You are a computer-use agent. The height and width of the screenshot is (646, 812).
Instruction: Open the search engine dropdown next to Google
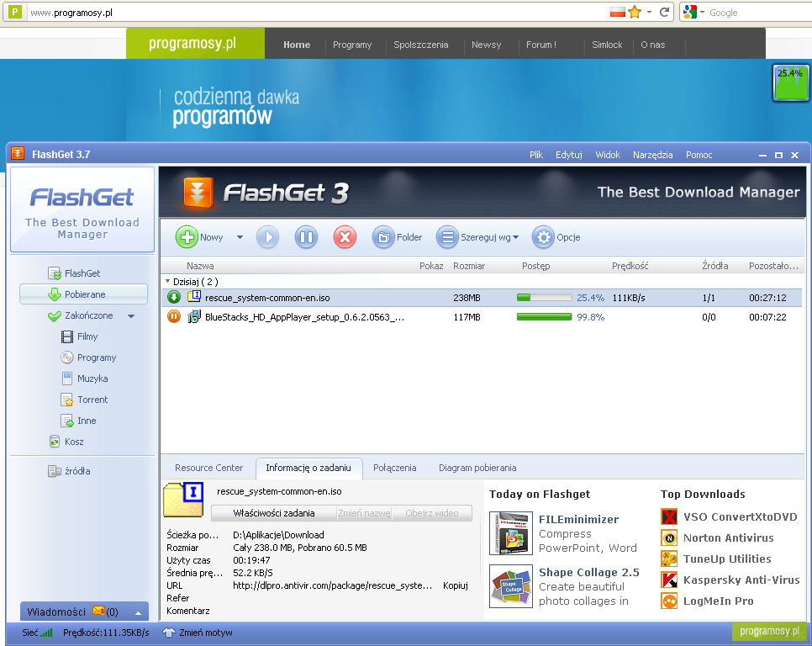[x=702, y=12]
